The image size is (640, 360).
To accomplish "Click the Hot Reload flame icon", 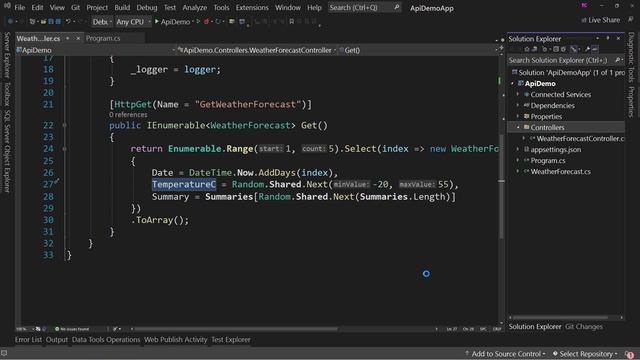I will 206,22.
